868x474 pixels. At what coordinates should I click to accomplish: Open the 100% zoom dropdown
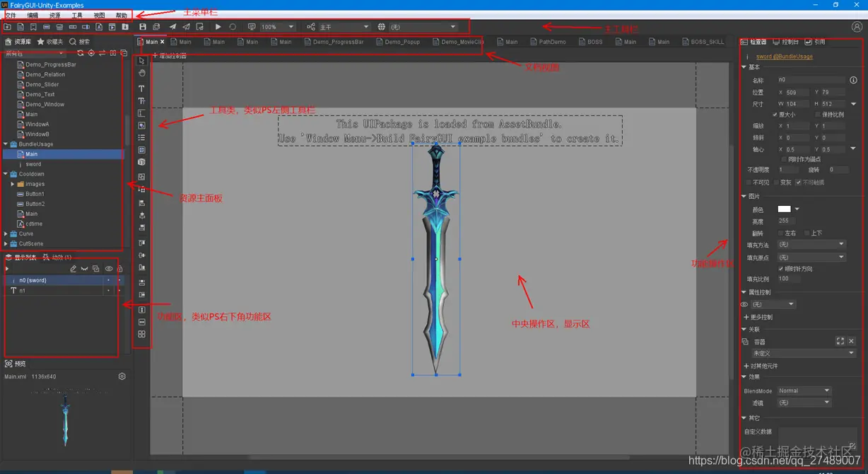point(277,27)
